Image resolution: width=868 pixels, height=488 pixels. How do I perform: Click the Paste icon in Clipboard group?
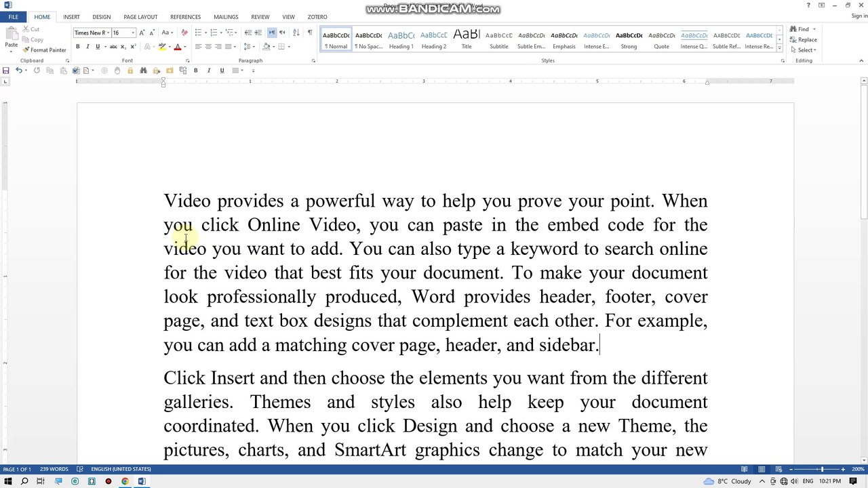click(11, 35)
